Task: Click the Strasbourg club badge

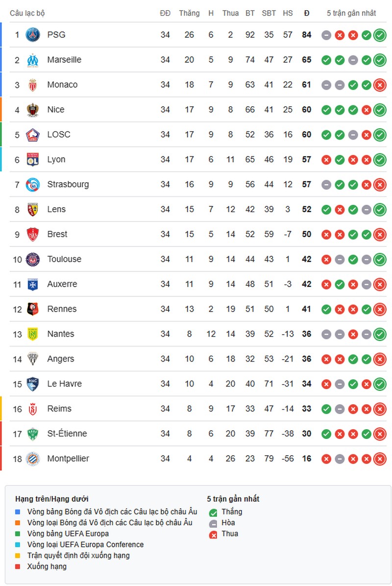Action: 32,185
